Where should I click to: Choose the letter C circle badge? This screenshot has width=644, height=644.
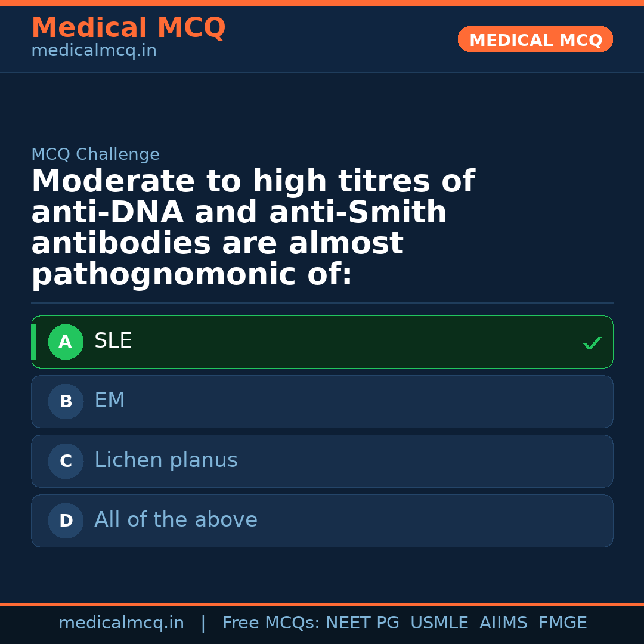(66, 461)
